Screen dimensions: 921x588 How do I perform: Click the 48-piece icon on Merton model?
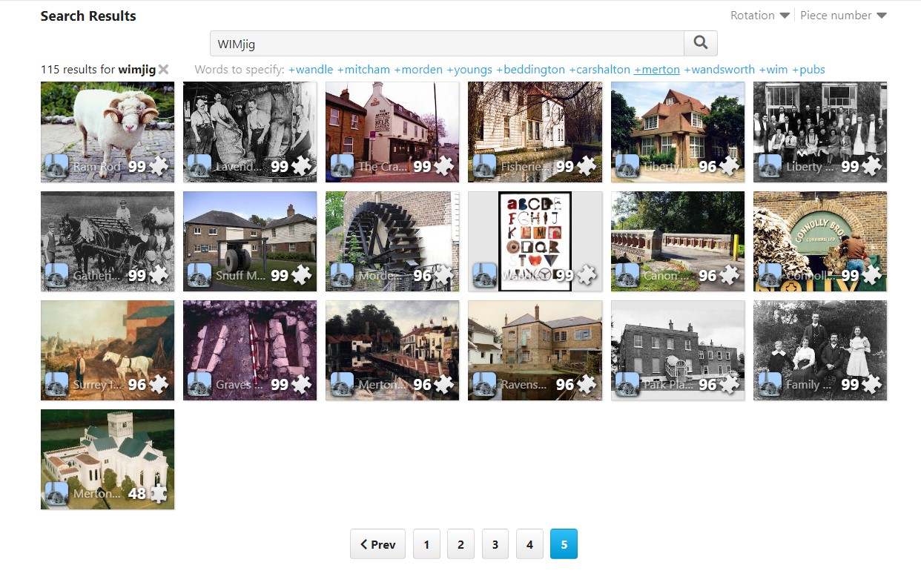(x=159, y=493)
